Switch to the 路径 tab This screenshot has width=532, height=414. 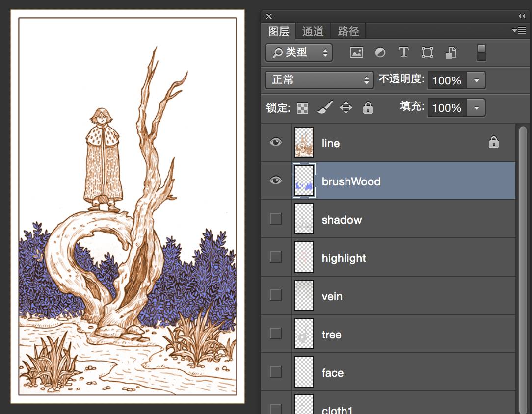tap(348, 31)
